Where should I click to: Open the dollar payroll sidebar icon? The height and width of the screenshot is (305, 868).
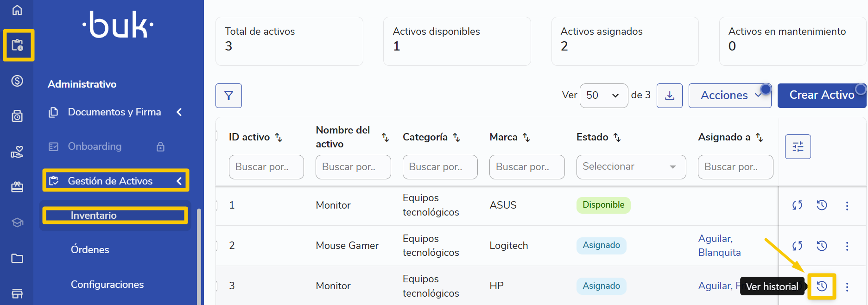click(x=17, y=81)
